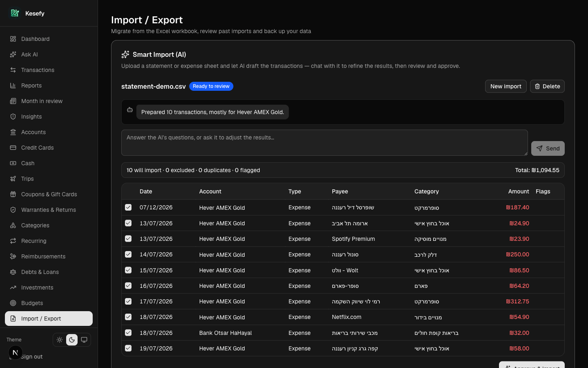Focus the AI chat message box

(324, 143)
